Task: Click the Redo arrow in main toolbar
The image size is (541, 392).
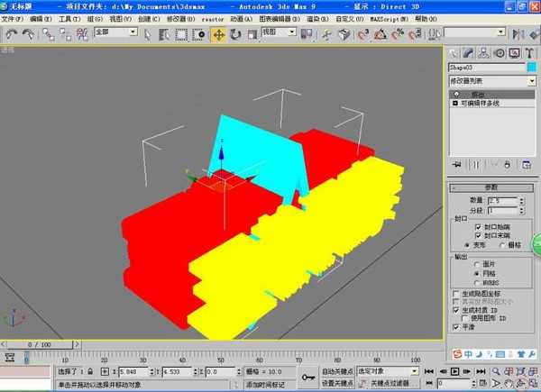Action: point(28,34)
